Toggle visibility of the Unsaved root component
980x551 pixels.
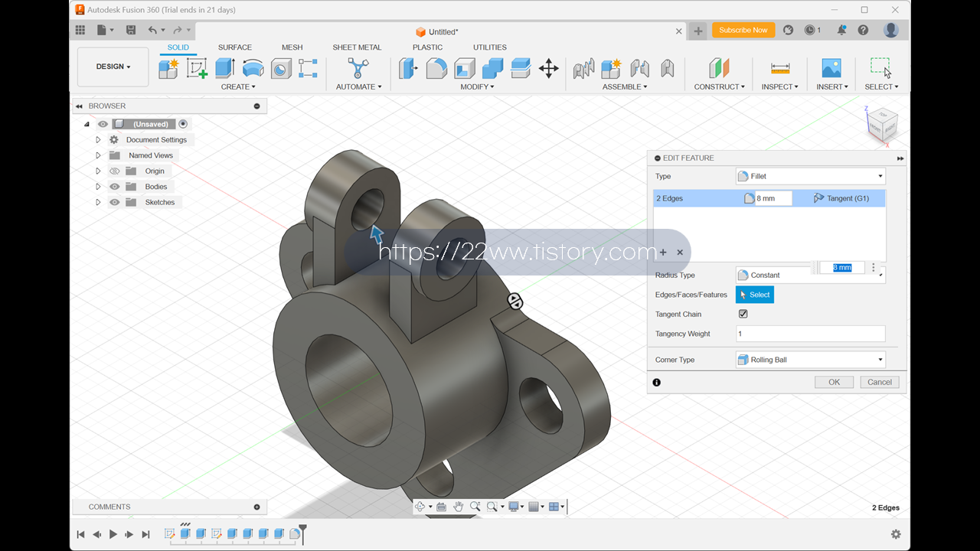(103, 124)
